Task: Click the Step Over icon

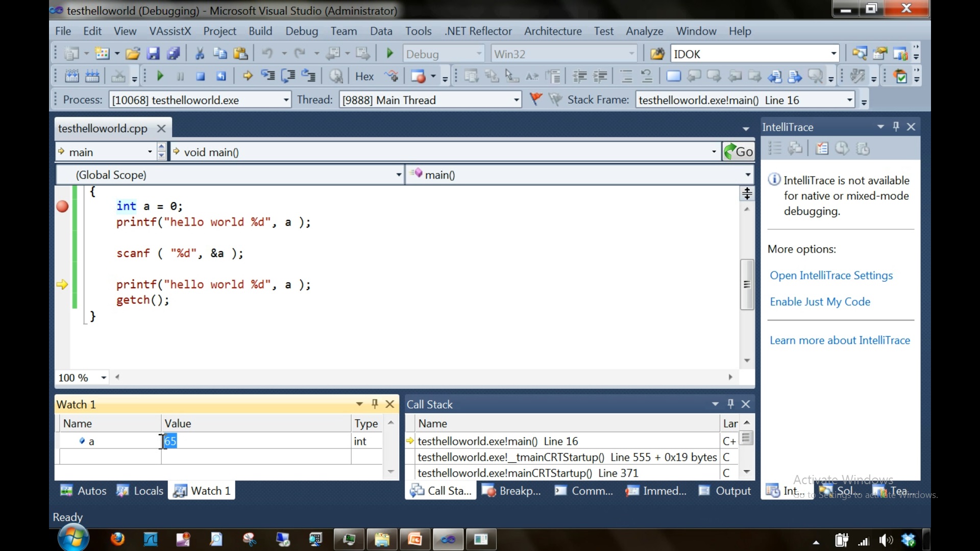Action: click(288, 77)
